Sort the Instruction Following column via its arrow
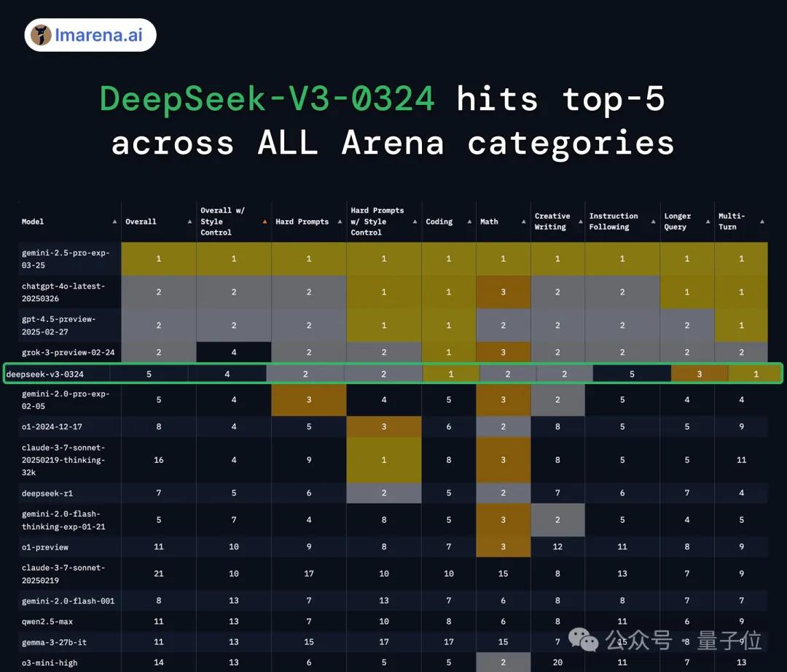Viewport: 787px width, 672px height. (x=653, y=222)
